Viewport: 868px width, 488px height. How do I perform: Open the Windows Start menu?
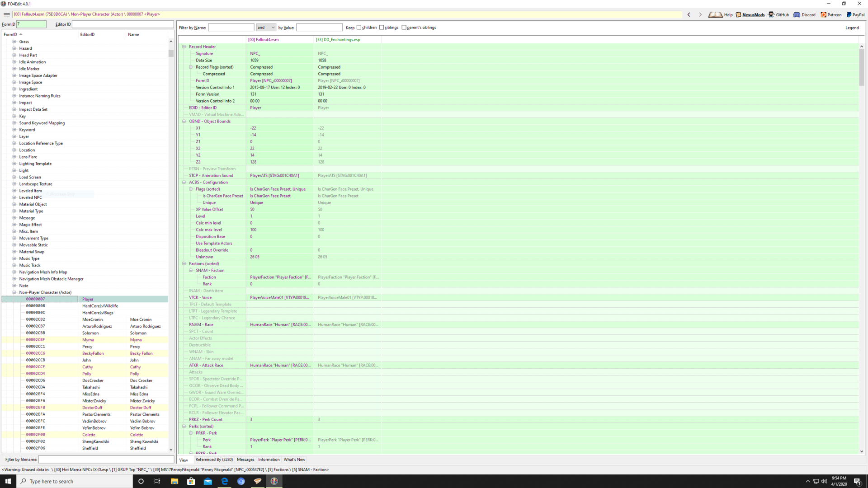(8, 481)
